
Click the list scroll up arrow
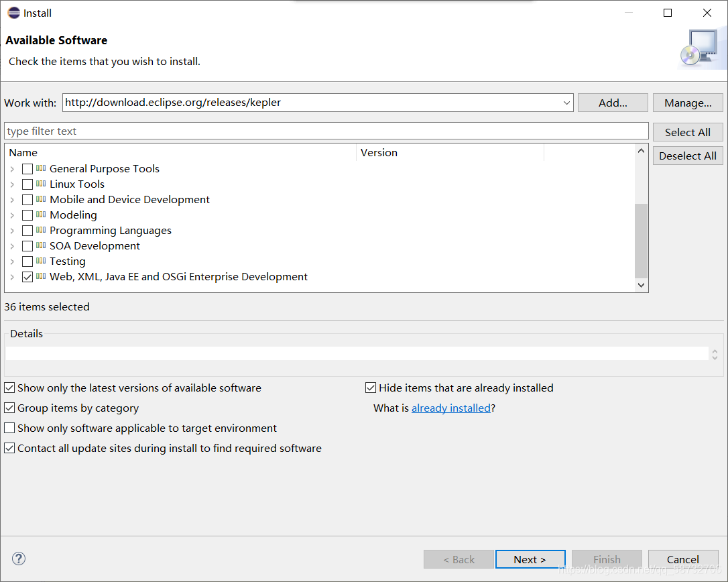pos(641,151)
